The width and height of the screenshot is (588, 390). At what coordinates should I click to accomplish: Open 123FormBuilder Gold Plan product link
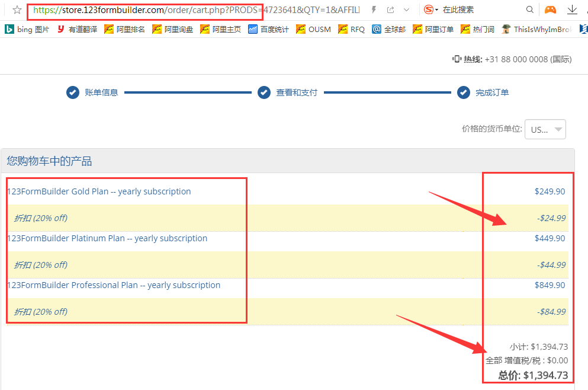tap(99, 191)
